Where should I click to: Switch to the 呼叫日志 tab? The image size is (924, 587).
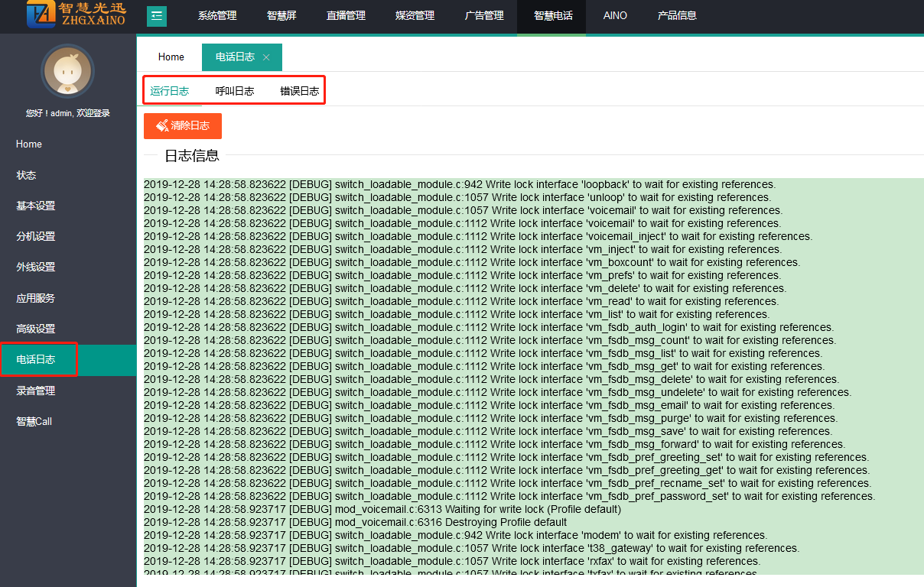[235, 91]
